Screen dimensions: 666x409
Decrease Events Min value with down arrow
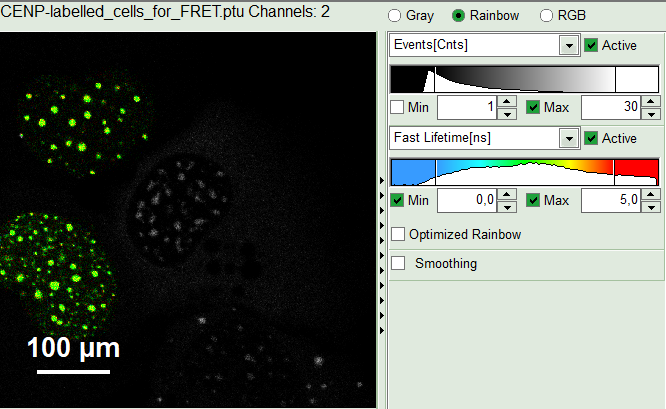point(507,114)
